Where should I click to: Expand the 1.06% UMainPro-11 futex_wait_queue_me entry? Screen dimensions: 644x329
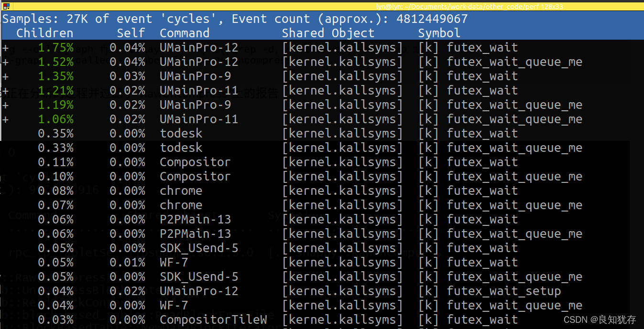click(x=5, y=119)
